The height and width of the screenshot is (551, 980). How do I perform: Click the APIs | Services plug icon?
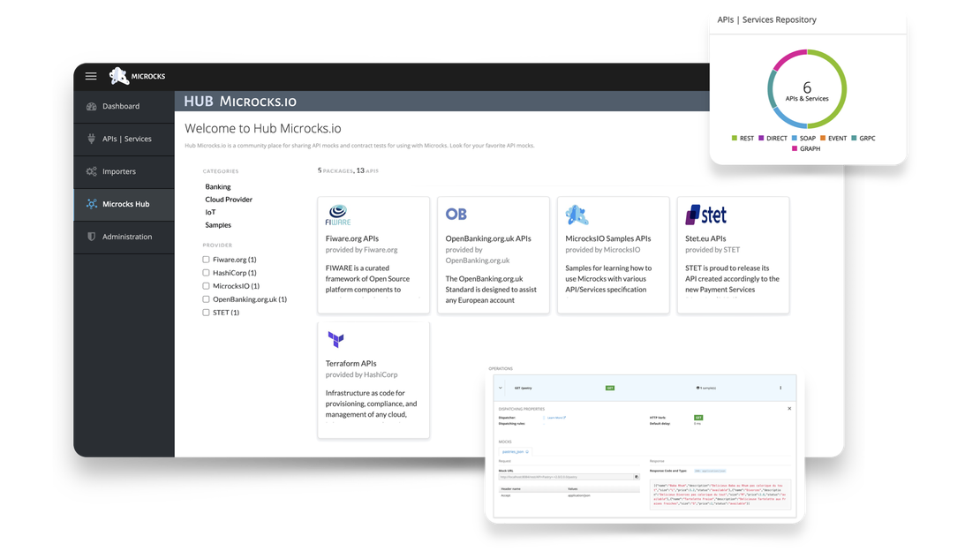coord(91,139)
